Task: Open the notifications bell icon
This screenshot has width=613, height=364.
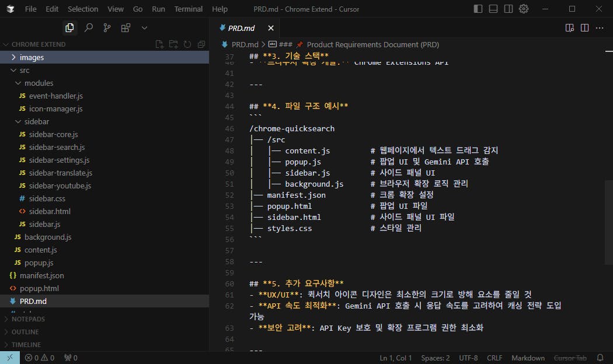Action: 600,358
